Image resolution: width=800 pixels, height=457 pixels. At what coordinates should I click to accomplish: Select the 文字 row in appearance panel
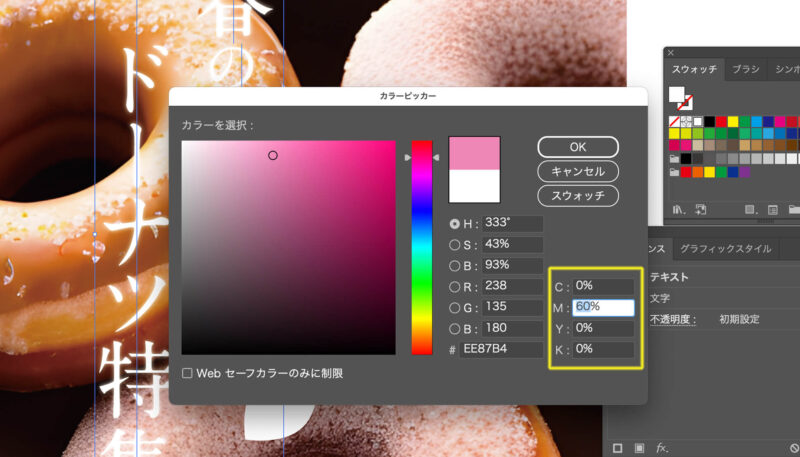(x=723, y=298)
